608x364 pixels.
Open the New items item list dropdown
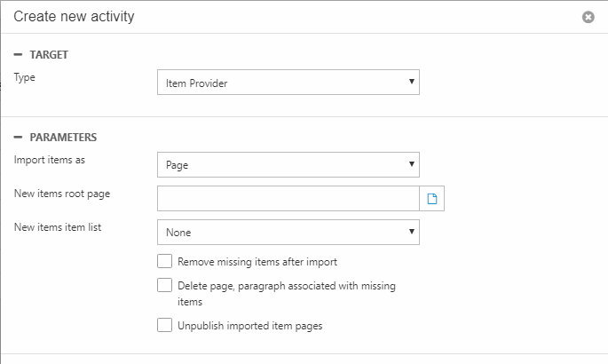pos(288,233)
